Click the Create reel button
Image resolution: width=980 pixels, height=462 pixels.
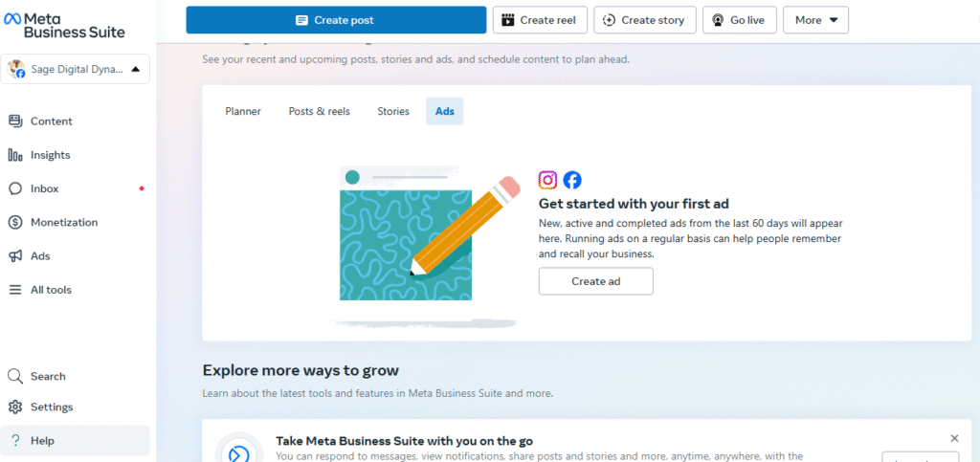pyautogui.click(x=540, y=20)
